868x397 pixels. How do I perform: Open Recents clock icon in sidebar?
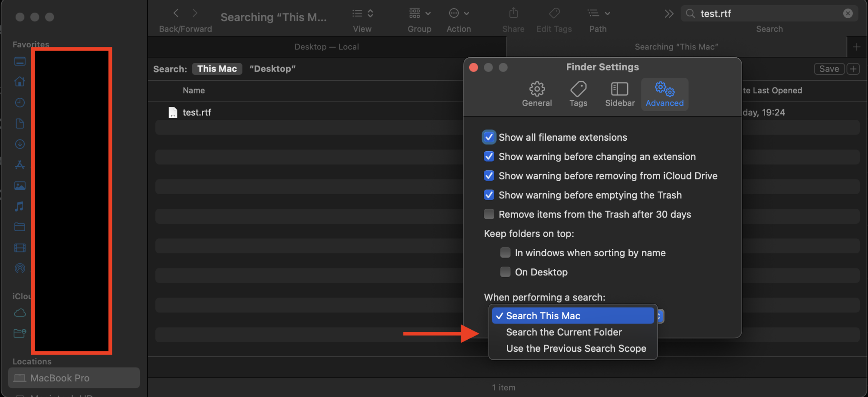20,103
